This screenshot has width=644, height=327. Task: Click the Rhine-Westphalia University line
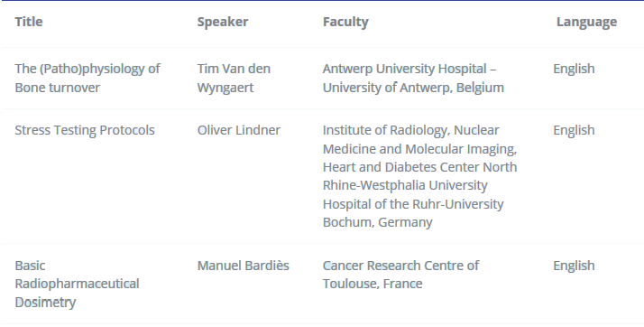[x=405, y=185]
